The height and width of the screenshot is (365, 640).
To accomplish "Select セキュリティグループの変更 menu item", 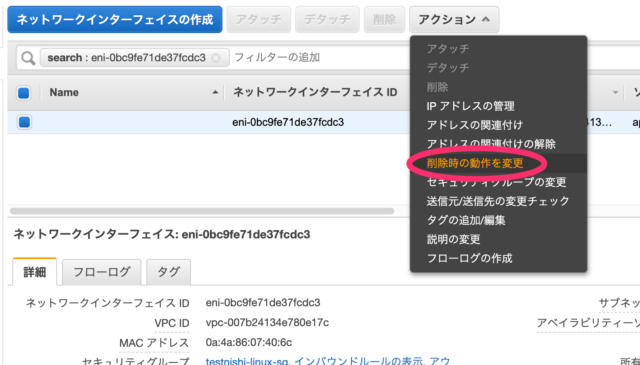I will coord(496,182).
